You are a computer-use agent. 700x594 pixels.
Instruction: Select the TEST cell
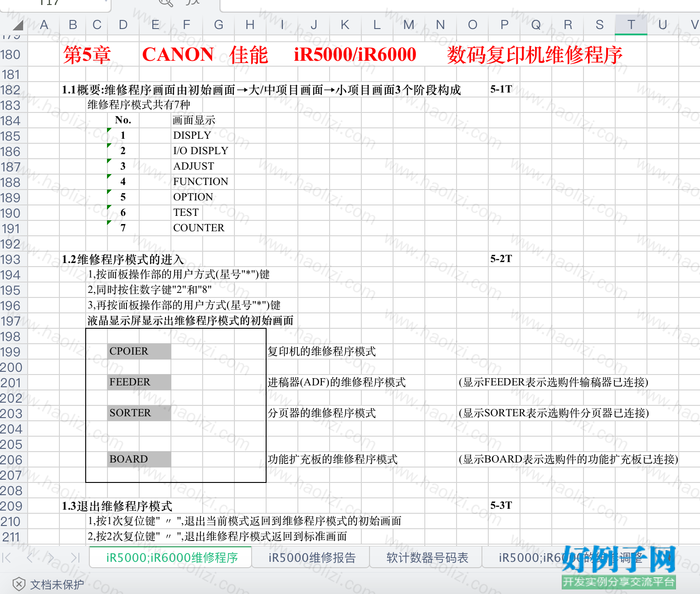coord(186,213)
